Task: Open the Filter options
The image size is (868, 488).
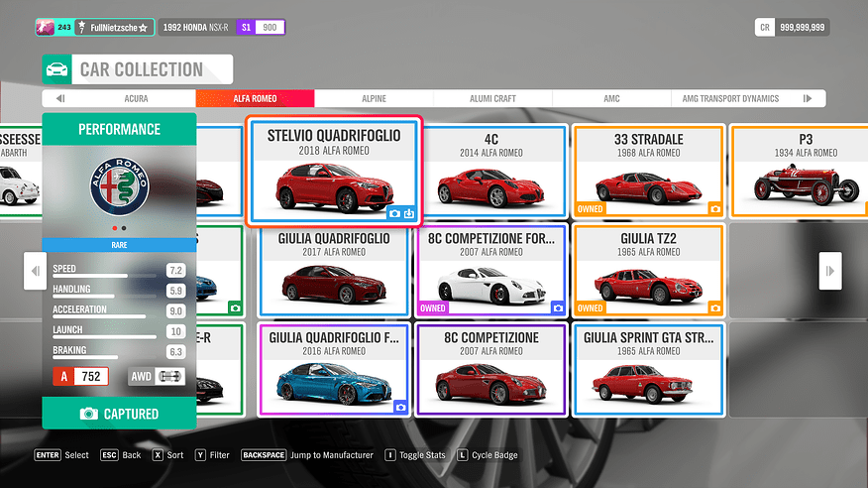Action: (212, 455)
